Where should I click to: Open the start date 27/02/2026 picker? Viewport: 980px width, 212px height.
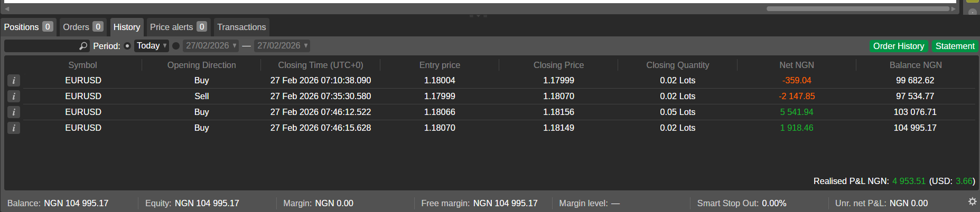(x=211, y=46)
